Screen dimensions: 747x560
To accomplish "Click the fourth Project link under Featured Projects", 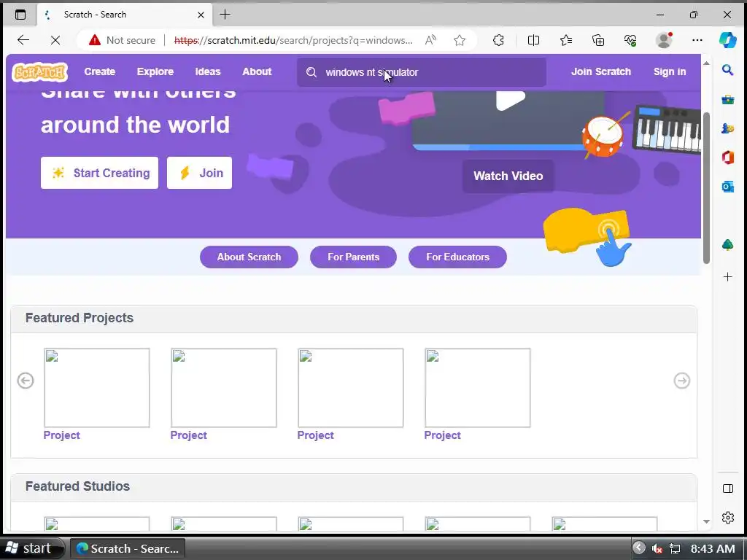I will pos(443,435).
